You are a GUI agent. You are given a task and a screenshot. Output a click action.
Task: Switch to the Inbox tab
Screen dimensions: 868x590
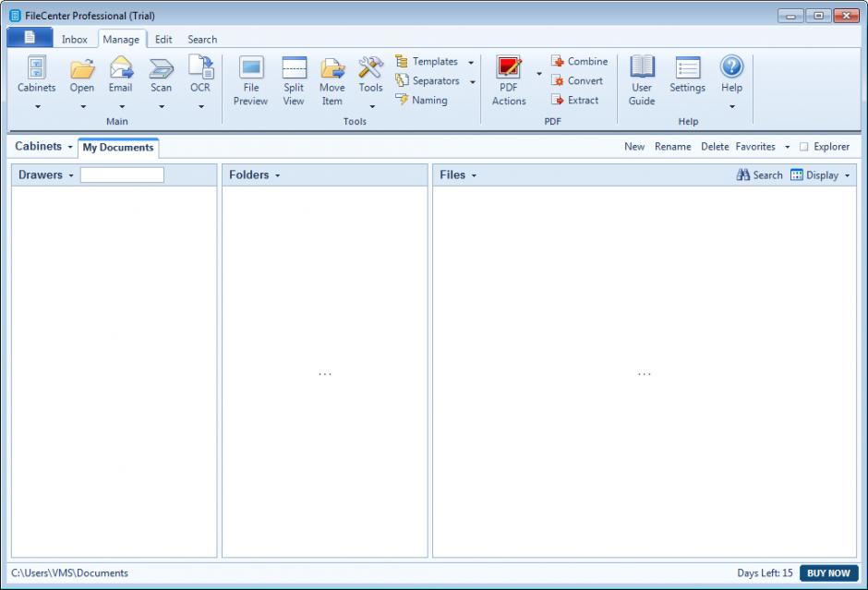(75, 40)
